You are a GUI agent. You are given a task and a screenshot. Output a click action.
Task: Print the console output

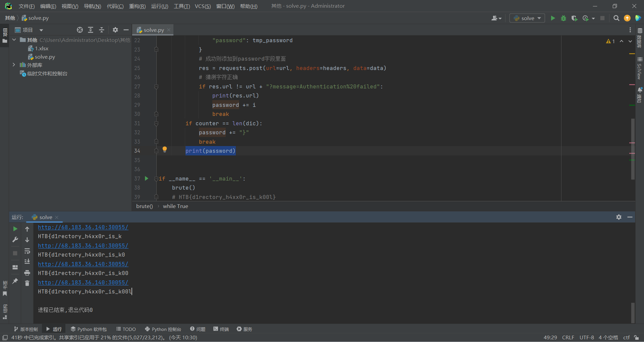click(27, 273)
